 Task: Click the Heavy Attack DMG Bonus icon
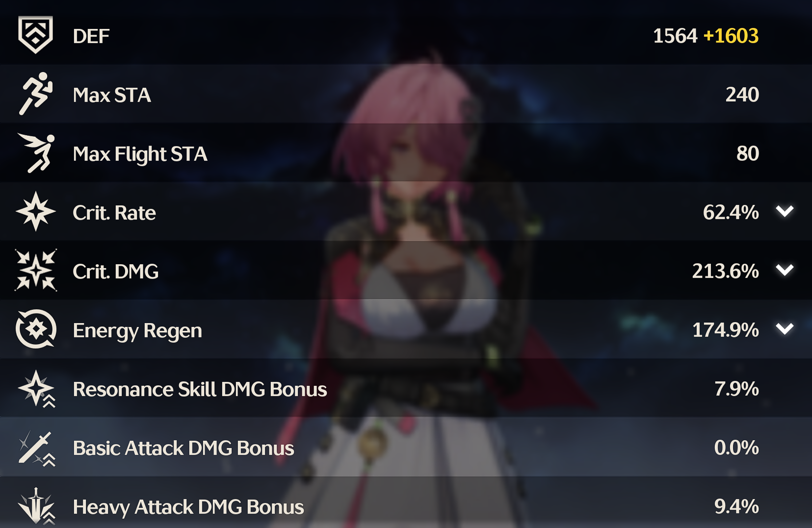click(37, 506)
